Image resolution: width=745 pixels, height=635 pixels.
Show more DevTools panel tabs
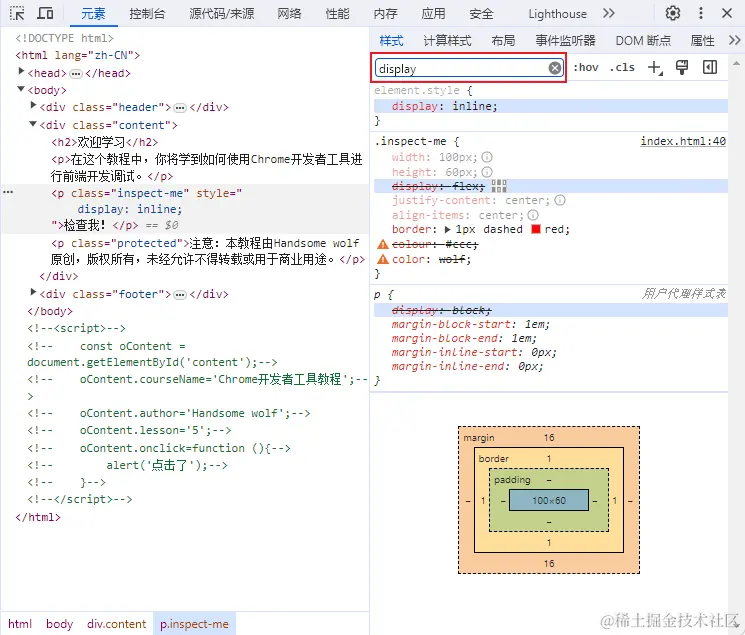point(609,13)
